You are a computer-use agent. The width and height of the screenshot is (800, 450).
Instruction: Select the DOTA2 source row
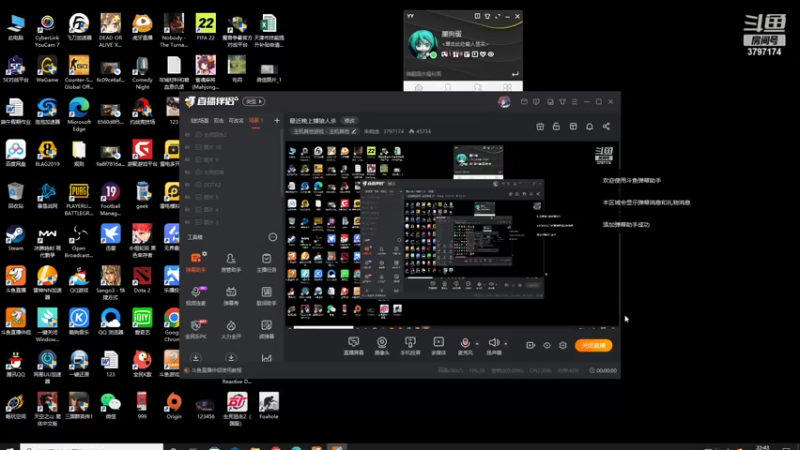pyautogui.click(x=232, y=185)
